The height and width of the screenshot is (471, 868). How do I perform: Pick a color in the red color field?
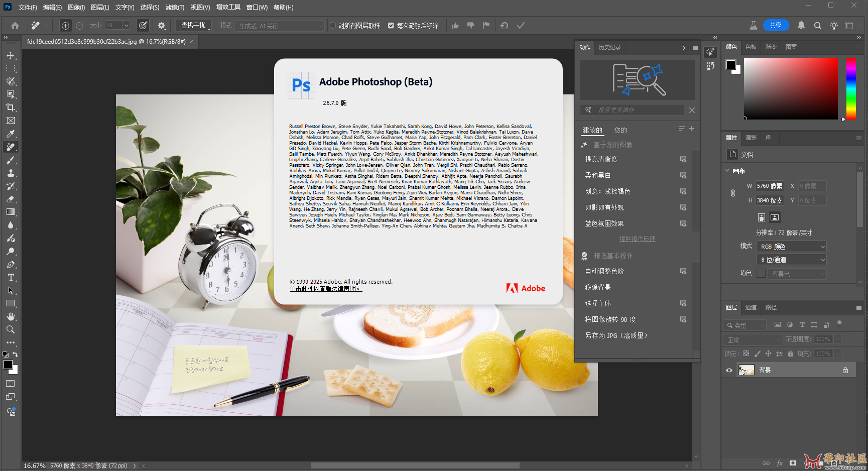tap(791, 88)
